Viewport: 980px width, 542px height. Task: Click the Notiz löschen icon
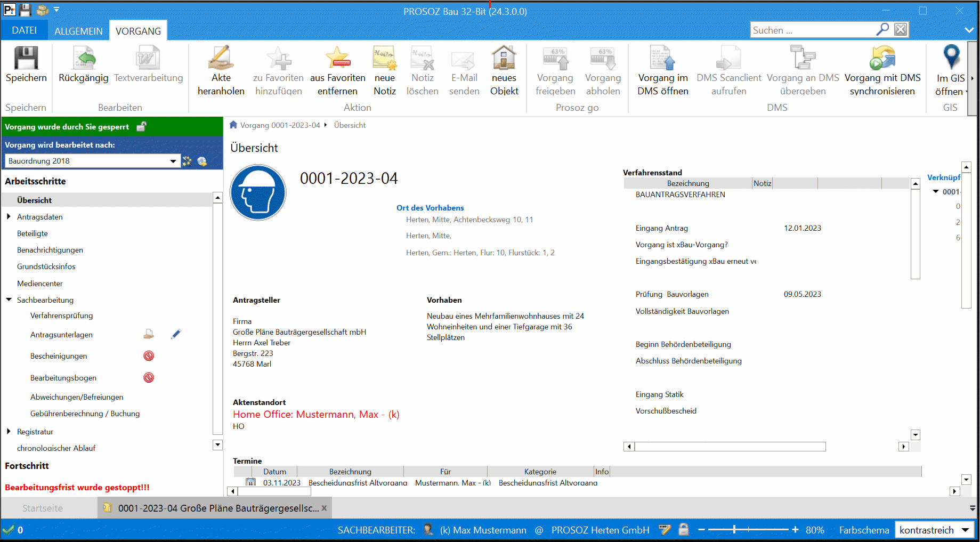(x=423, y=58)
